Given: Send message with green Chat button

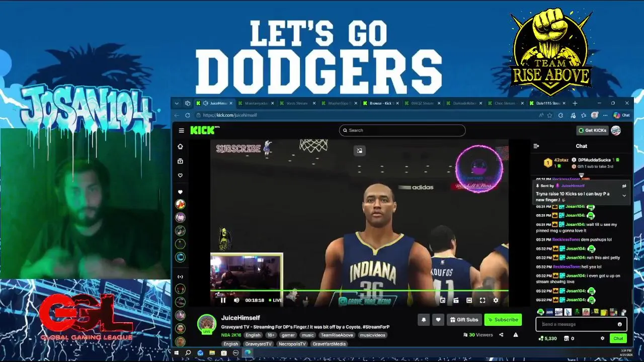Looking at the screenshot, I should (618, 338).
